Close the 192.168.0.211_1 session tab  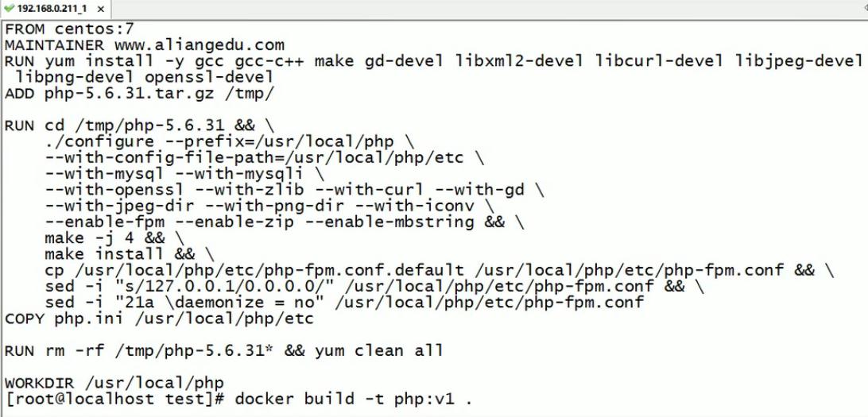click(101, 10)
